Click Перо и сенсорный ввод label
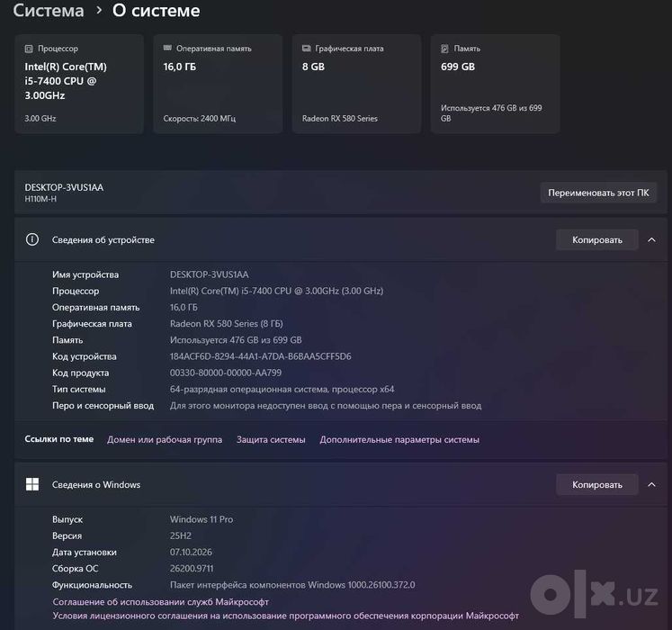Image resolution: width=672 pixels, height=630 pixels. coord(103,405)
